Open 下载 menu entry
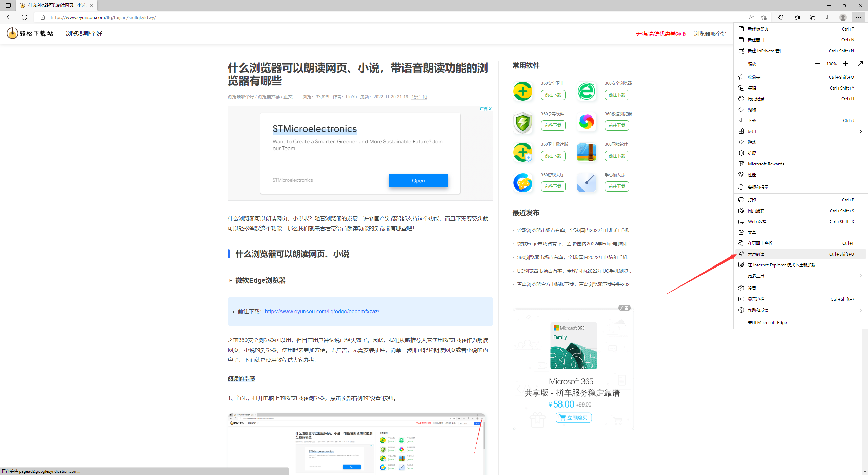The height and width of the screenshot is (475, 868). [800, 120]
